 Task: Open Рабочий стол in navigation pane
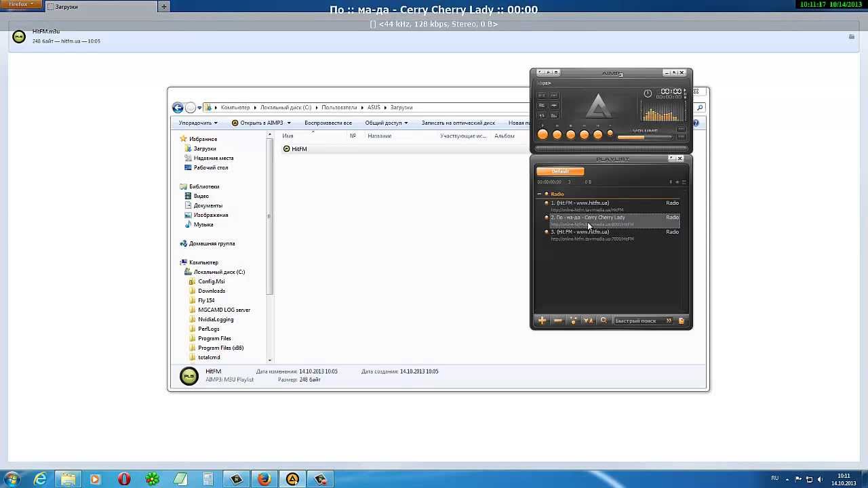coord(210,167)
